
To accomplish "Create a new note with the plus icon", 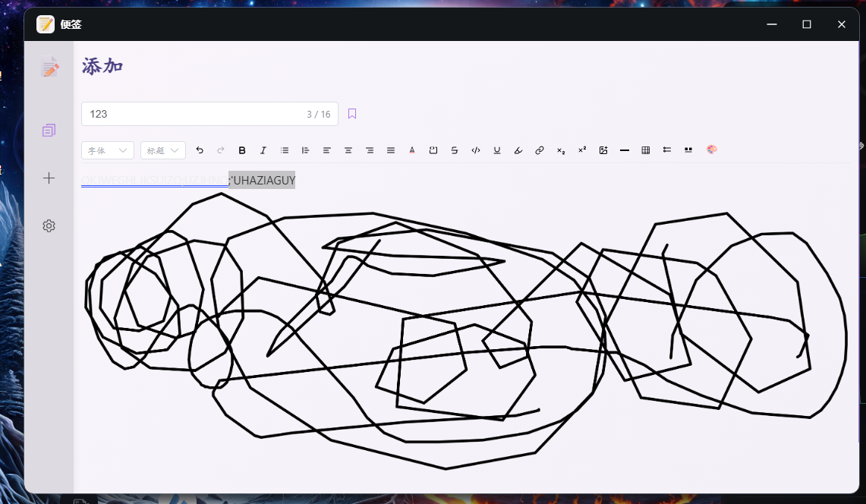I will (x=49, y=178).
